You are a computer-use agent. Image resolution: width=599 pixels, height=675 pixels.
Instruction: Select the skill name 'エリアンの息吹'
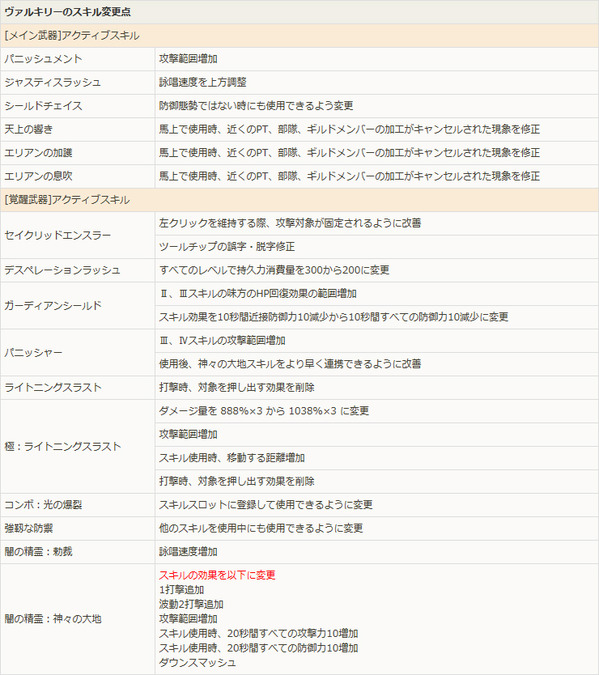coord(38,176)
